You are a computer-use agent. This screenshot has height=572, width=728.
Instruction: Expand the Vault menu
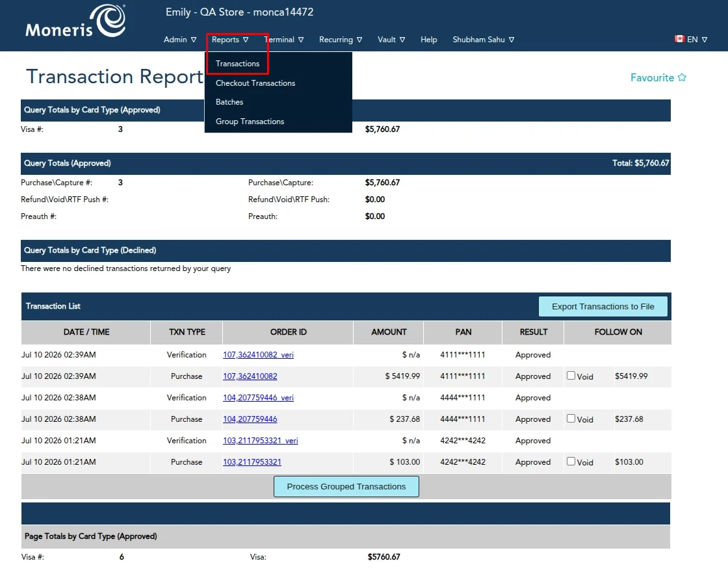(391, 40)
